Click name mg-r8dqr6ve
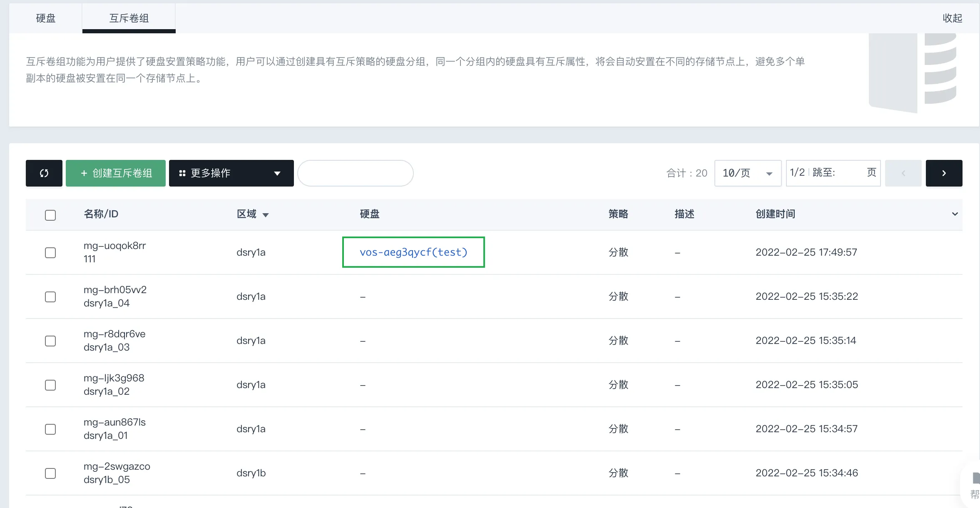The image size is (980, 508). (x=114, y=334)
